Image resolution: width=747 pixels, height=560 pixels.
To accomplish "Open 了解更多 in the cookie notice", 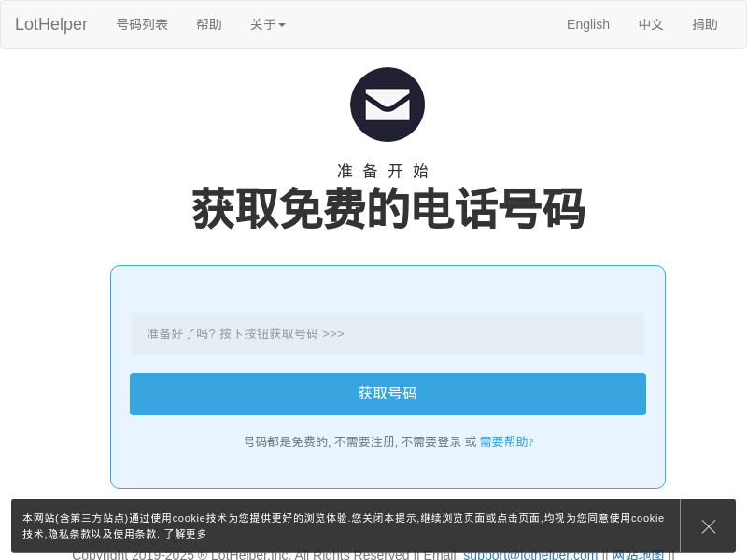I will [185, 534].
